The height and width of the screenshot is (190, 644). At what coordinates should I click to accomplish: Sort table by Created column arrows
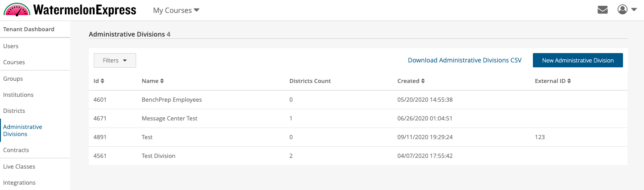[423, 81]
